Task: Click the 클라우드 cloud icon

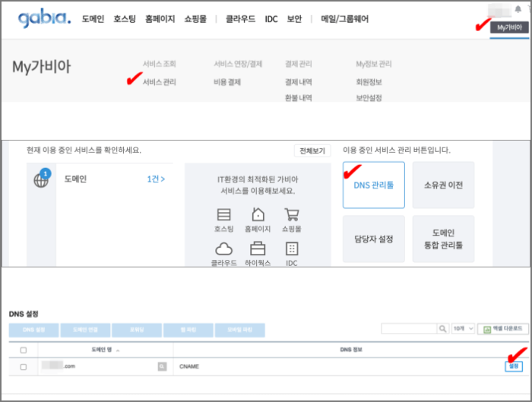Action: click(x=224, y=248)
